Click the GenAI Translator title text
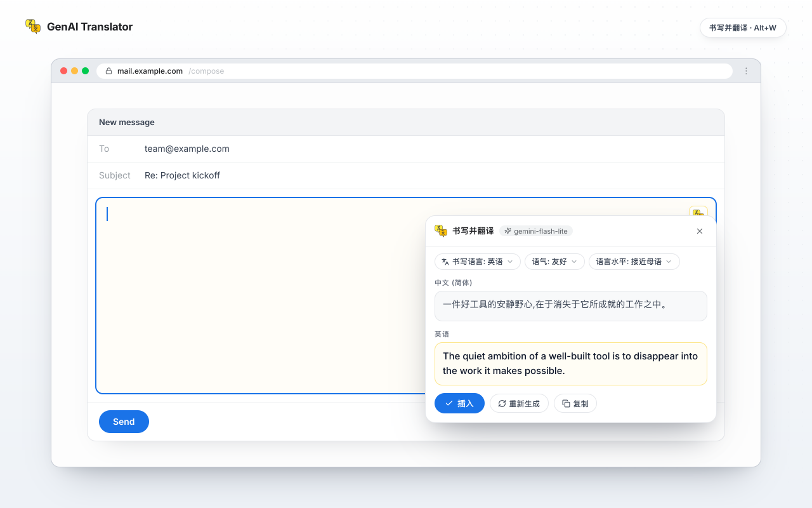This screenshot has height=508, width=812. click(90, 27)
